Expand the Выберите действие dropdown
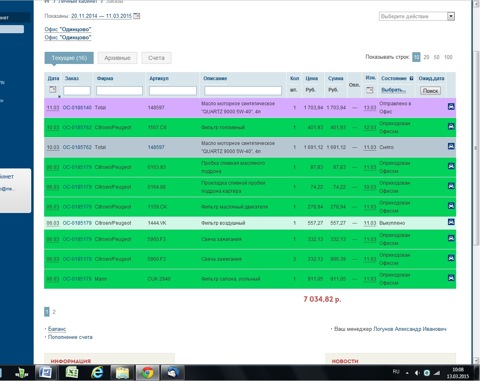 (417, 16)
